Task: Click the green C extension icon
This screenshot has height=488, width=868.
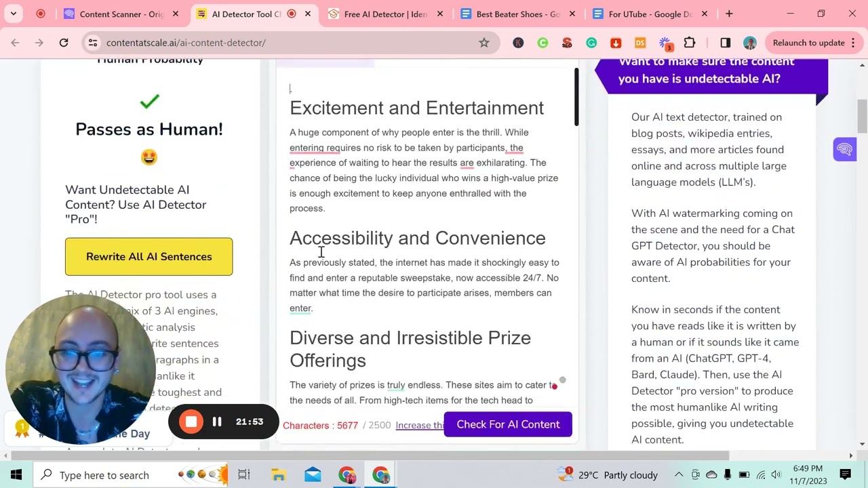Action: pyautogui.click(x=542, y=43)
